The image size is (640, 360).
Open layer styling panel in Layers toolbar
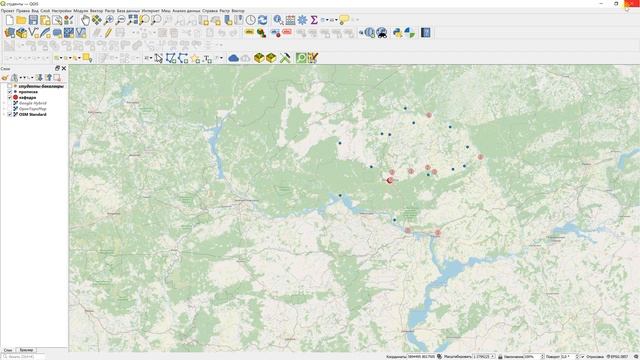[5, 77]
